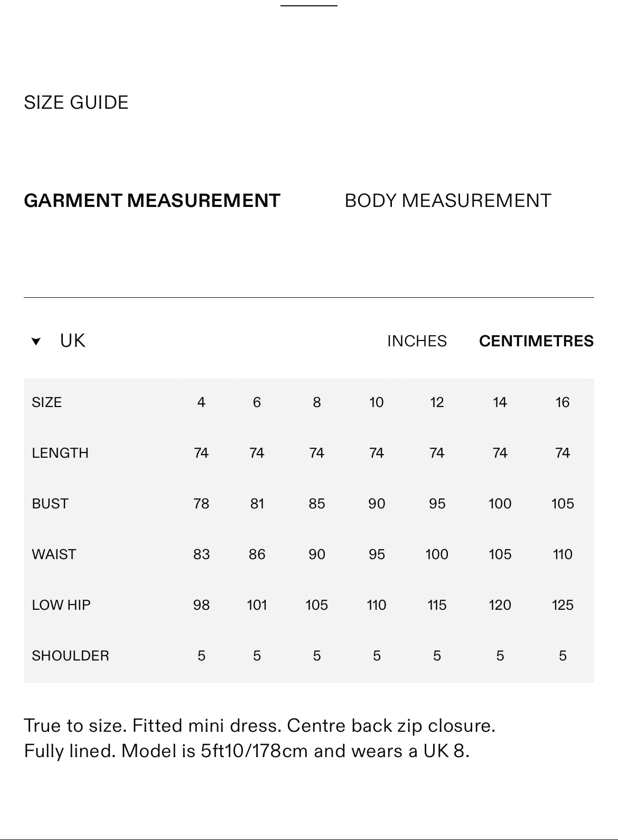
Task: Click the size 12 column header
Action: click(437, 402)
